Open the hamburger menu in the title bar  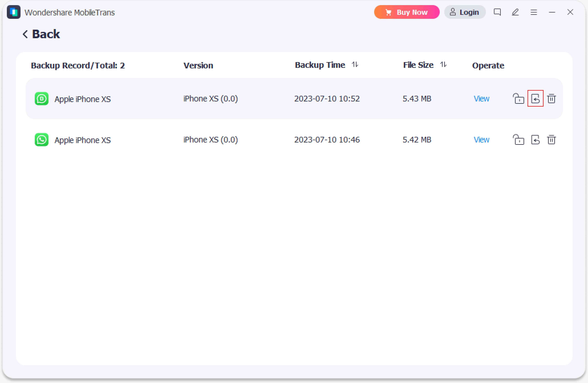point(534,12)
